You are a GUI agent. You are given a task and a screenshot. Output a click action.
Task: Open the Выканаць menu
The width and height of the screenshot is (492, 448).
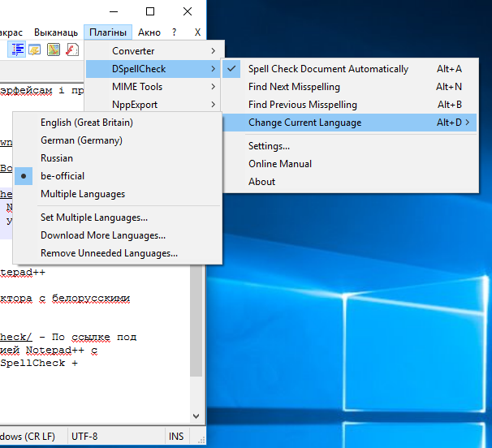56,32
